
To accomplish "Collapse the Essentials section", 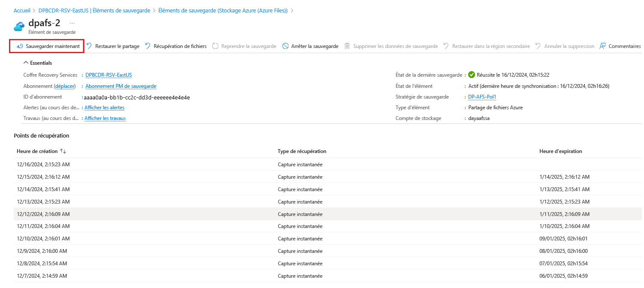I will tap(26, 63).
